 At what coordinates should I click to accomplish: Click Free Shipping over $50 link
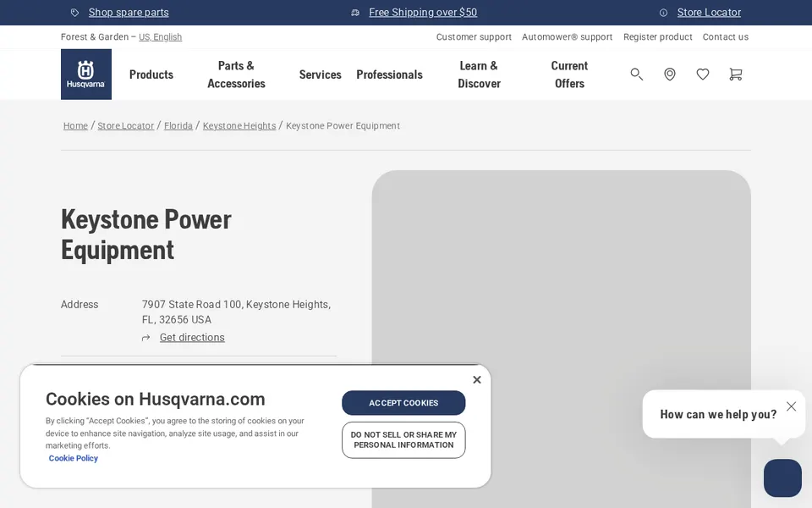click(x=423, y=13)
